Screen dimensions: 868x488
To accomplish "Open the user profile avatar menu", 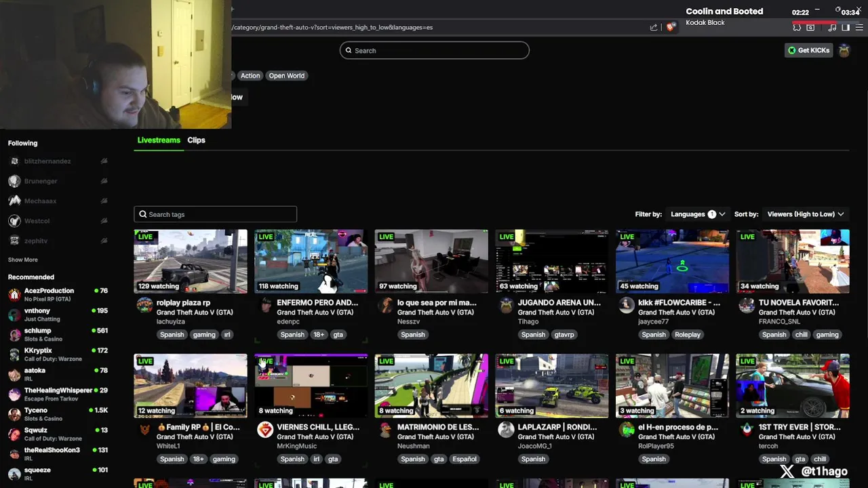I will pos(844,50).
